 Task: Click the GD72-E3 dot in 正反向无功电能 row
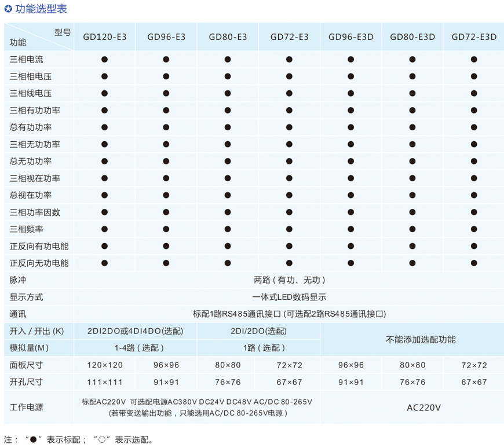pyautogui.click(x=289, y=263)
